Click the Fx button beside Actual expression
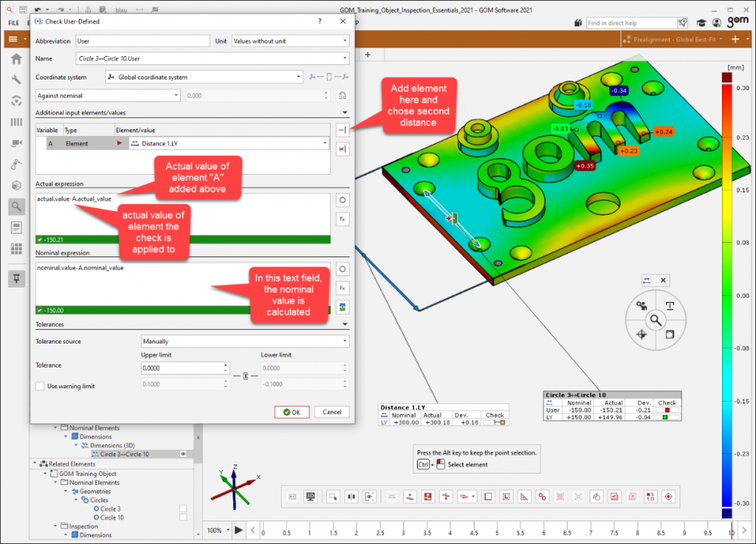This screenshot has height=544, width=756. [x=342, y=219]
